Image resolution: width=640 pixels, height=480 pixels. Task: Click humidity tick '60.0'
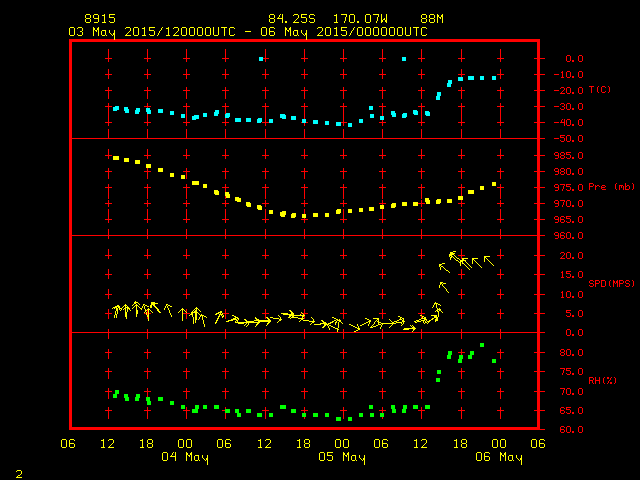click(x=571, y=429)
